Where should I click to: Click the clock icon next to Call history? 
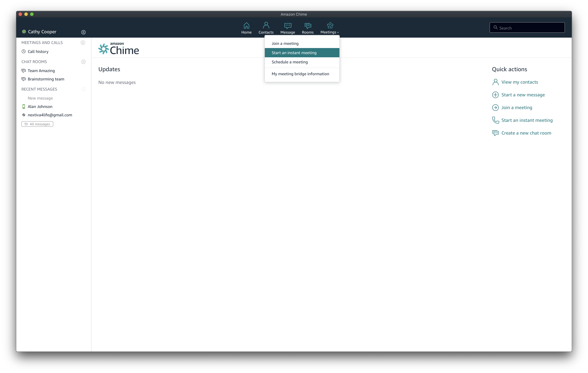[x=24, y=51]
